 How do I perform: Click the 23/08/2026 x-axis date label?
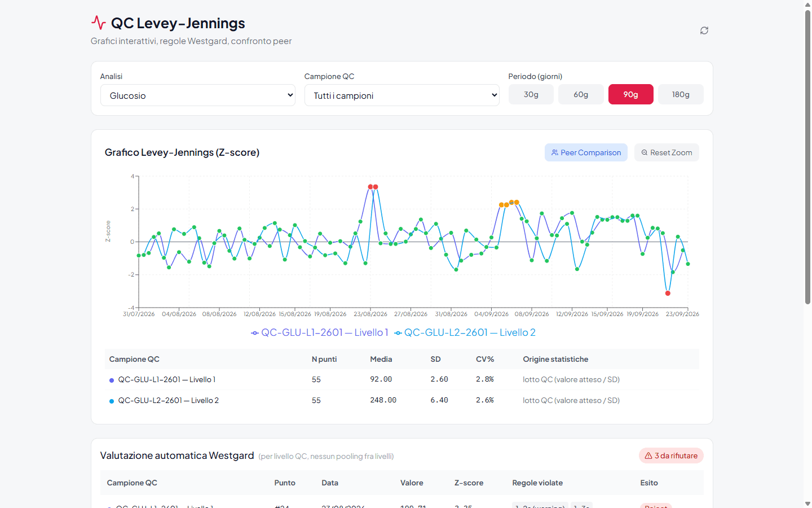tap(370, 314)
